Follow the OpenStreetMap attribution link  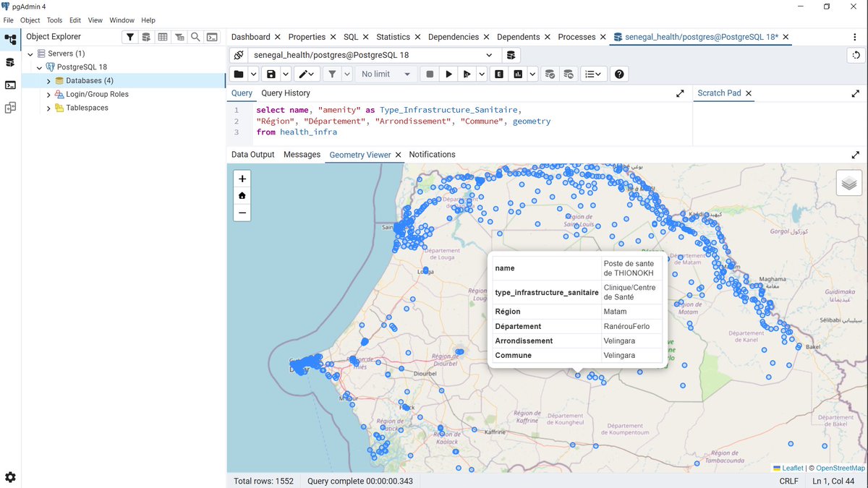(840, 468)
